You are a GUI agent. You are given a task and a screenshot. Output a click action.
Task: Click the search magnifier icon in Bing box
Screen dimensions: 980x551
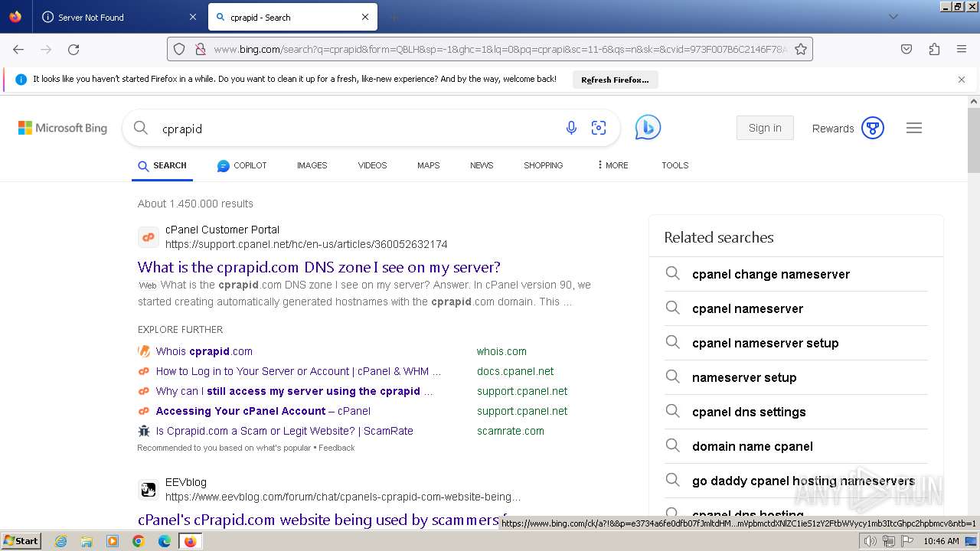click(x=141, y=128)
